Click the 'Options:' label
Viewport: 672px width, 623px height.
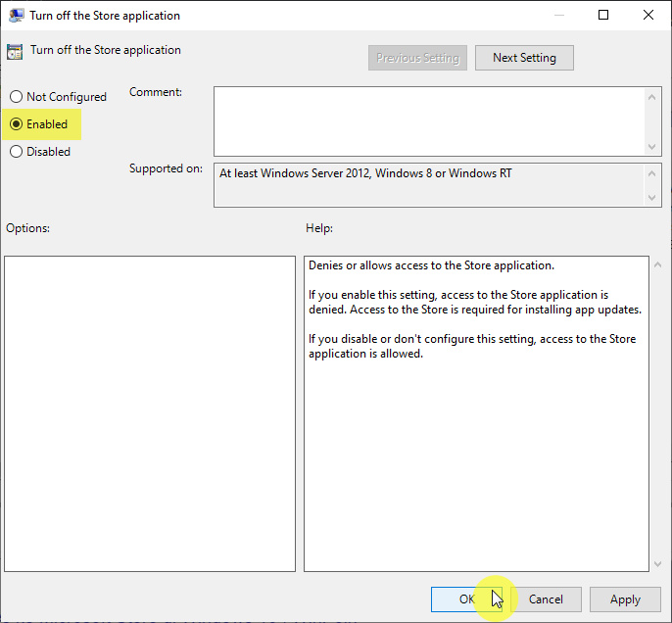[x=27, y=228]
